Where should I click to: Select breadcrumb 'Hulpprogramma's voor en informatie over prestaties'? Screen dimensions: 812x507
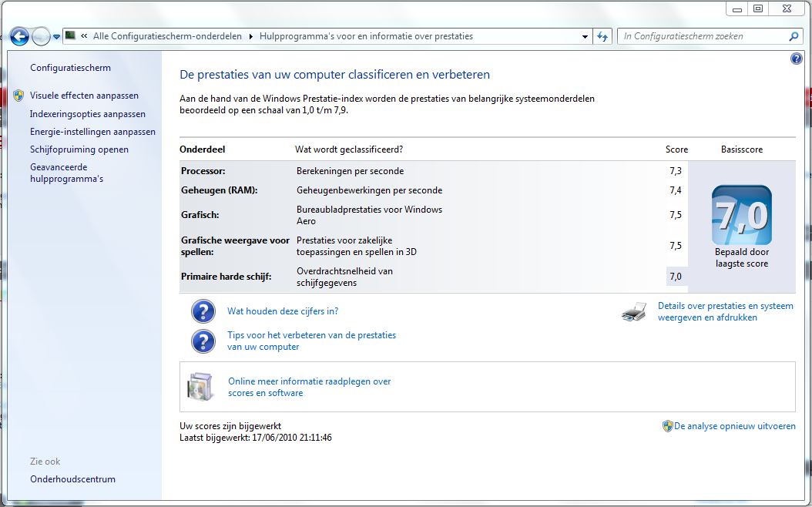pyautogui.click(x=366, y=36)
